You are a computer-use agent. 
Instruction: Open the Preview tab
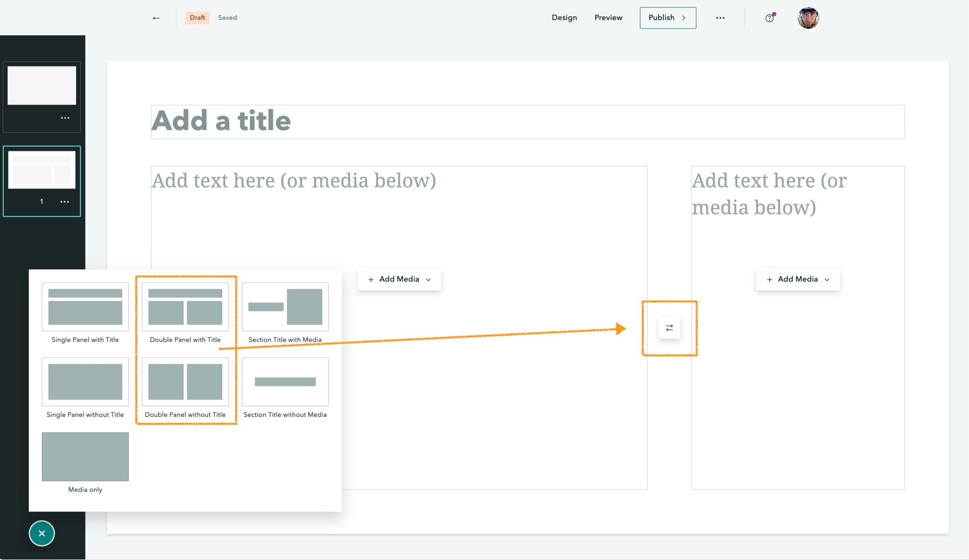[x=608, y=18]
